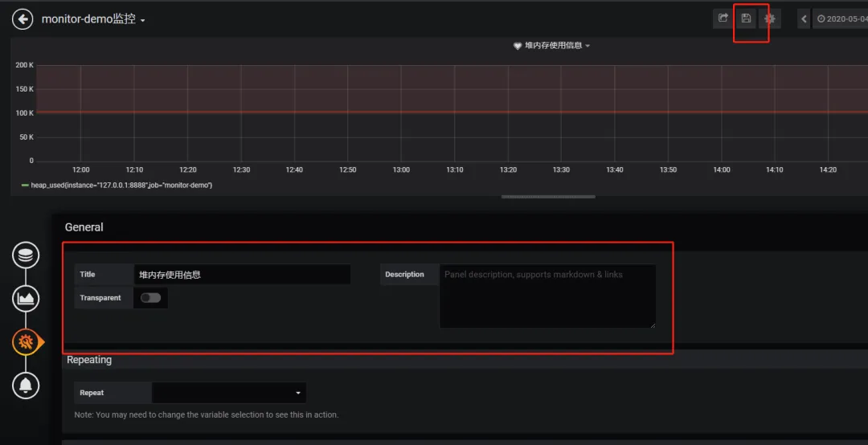Toggle the Transparent switch

click(150, 298)
